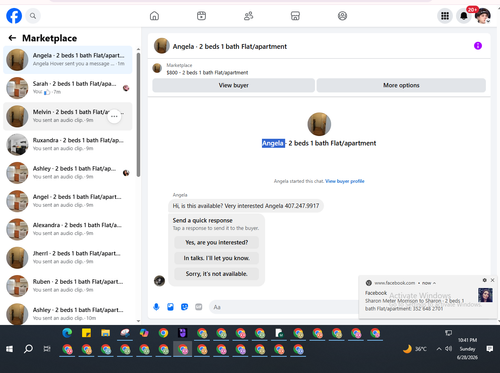Launch Microsoft Edge from taskbar
This screenshot has height=373, width=500.
point(67,333)
